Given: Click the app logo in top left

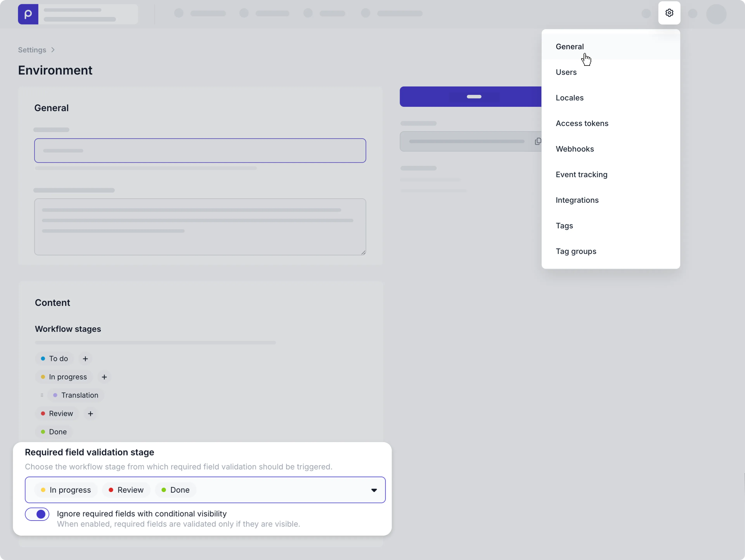Looking at the screenshot, I should [x=28, y=14].
